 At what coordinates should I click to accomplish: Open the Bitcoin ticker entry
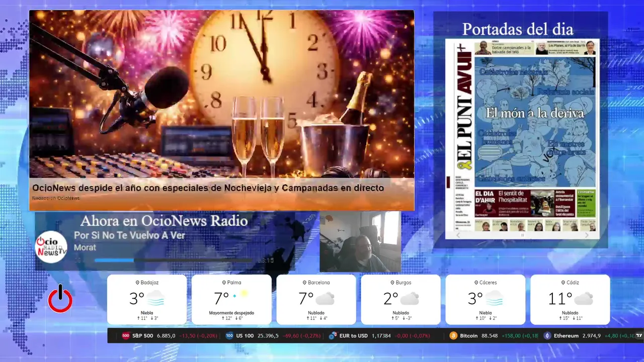[494, 335]
